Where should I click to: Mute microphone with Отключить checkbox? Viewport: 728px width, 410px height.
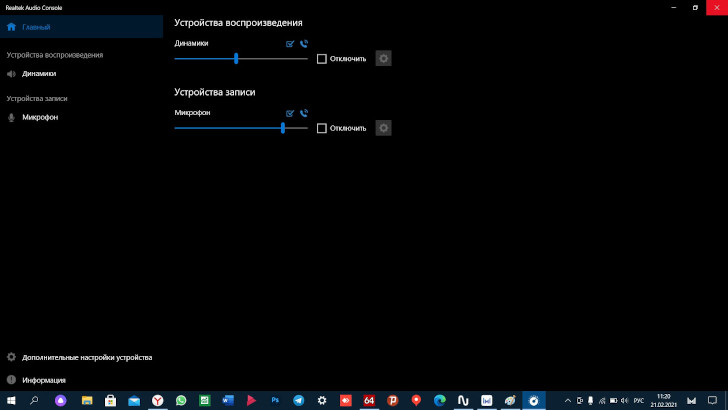click(x=322, y=128)
